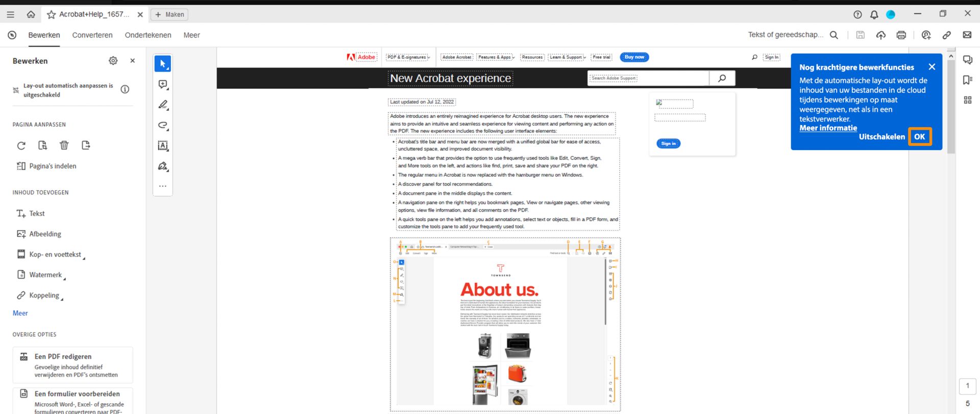The image size is (980, 414).
Task: Click Uitschakelen in the popup
Action: (x=881, y=137)
